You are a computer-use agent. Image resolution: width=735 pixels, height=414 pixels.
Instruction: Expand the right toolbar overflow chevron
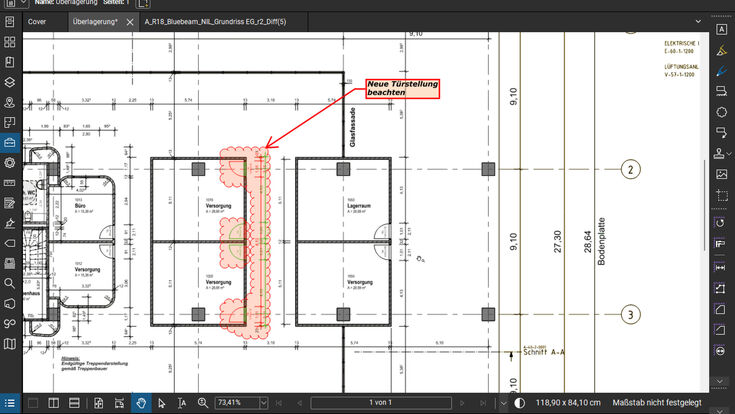[x=720, y=381]
